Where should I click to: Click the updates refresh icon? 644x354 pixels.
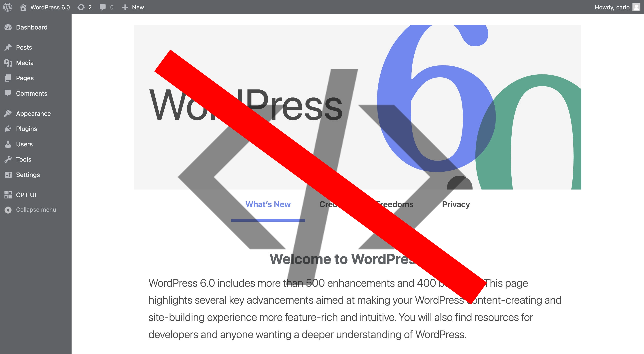point(81,7)
